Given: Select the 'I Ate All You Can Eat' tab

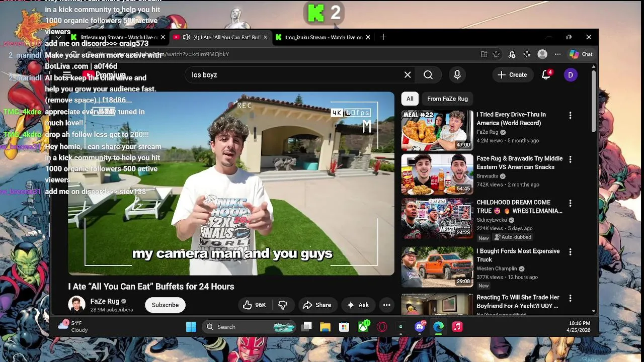Looking at the screenshot, I should [x=220, y=37].
